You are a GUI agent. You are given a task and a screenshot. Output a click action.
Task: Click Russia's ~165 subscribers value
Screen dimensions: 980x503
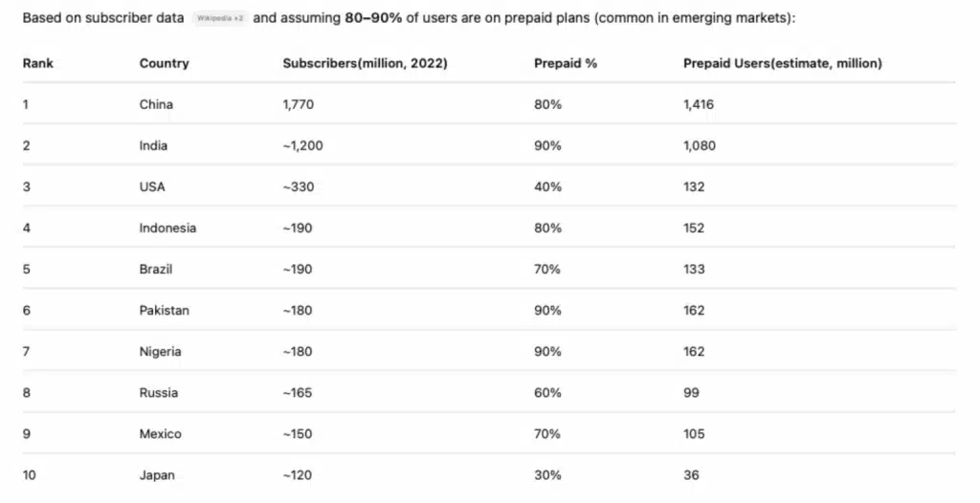[x=298, y=393]
